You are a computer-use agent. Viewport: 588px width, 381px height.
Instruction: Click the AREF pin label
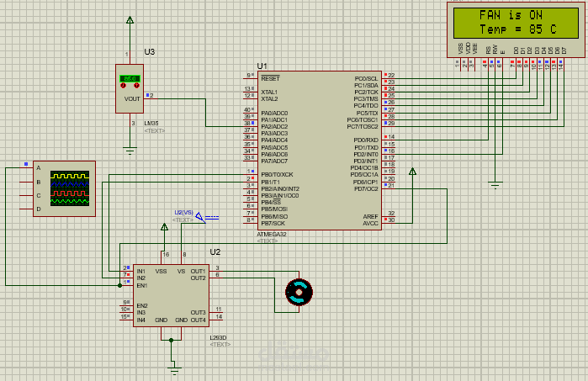[370, 217]
